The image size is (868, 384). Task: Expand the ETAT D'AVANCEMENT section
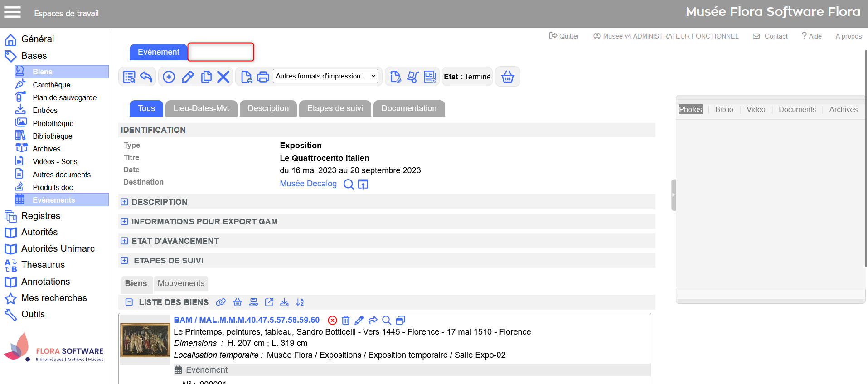[x=125, y=241]
